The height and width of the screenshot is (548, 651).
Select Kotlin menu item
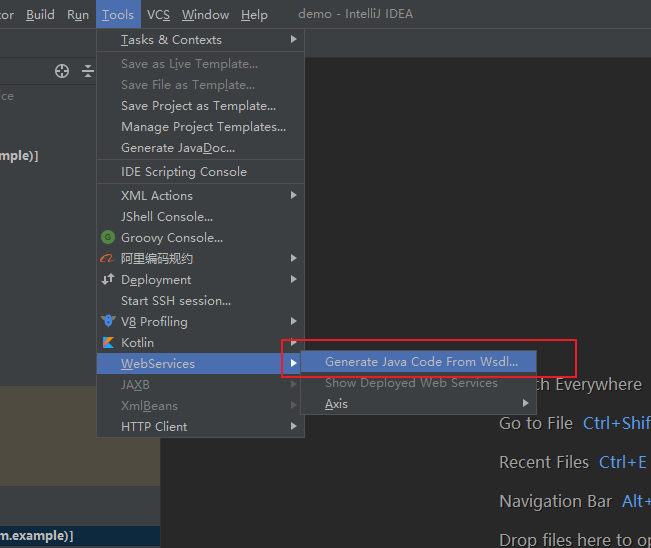201,342
